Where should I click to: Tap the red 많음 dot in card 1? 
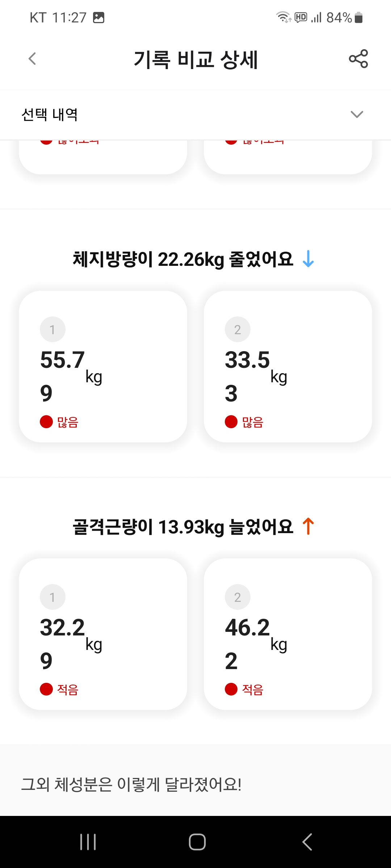pyautogui.click(x=46, y=422)
